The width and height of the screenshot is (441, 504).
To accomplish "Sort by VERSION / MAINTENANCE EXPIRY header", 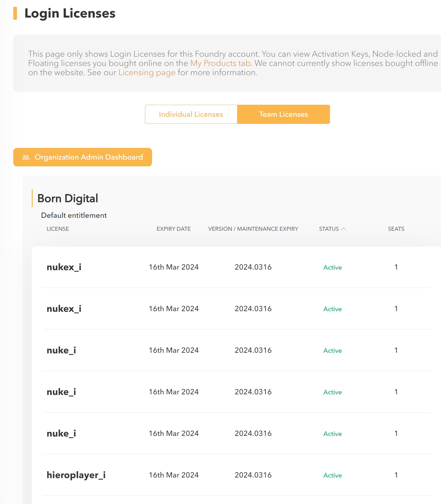I will click(253, 229).
